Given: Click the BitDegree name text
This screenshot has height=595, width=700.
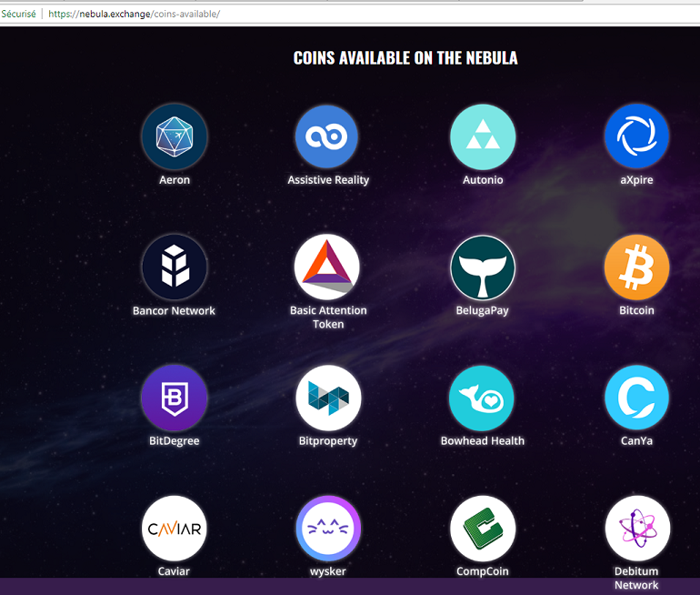Looking at the screenshot, I should 175,441.
